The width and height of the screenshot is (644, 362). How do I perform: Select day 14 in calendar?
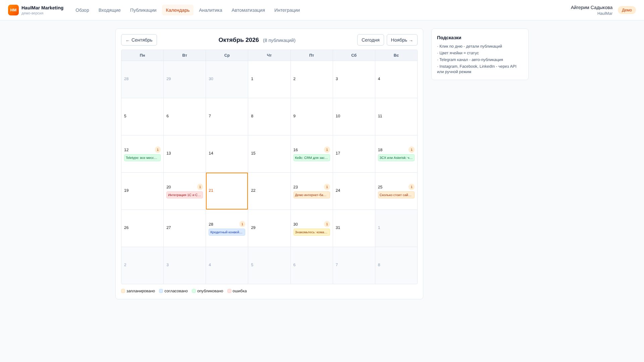point(227,154)
